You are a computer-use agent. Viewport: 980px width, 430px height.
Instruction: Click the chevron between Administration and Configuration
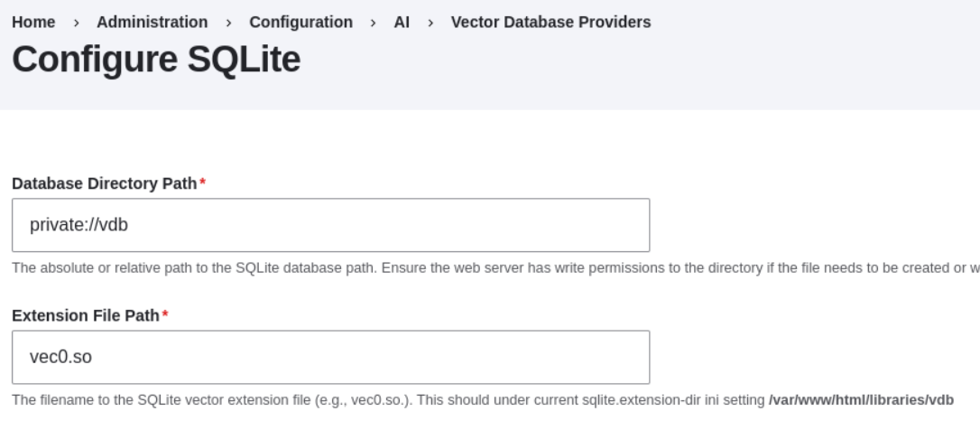228,23
